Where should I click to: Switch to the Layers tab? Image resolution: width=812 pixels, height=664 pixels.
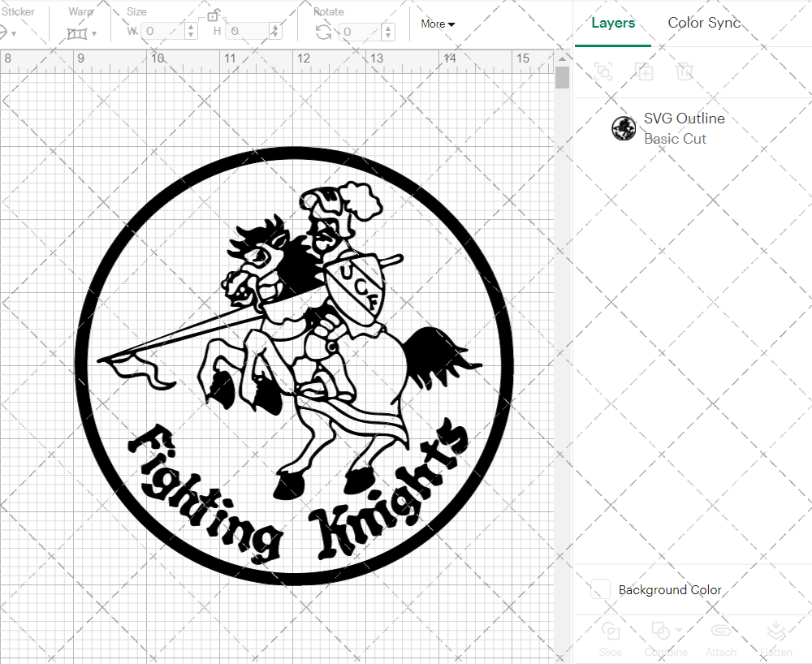613,23
